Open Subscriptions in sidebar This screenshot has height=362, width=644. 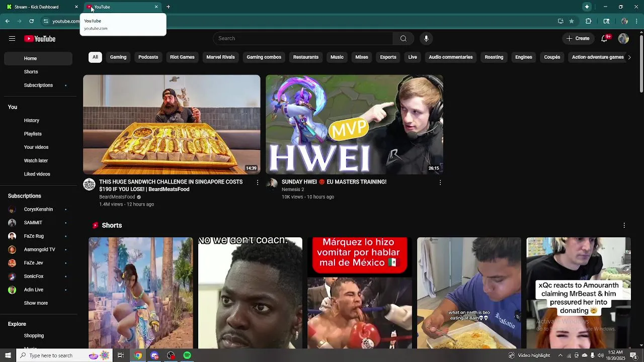click(x=38, y=85)
